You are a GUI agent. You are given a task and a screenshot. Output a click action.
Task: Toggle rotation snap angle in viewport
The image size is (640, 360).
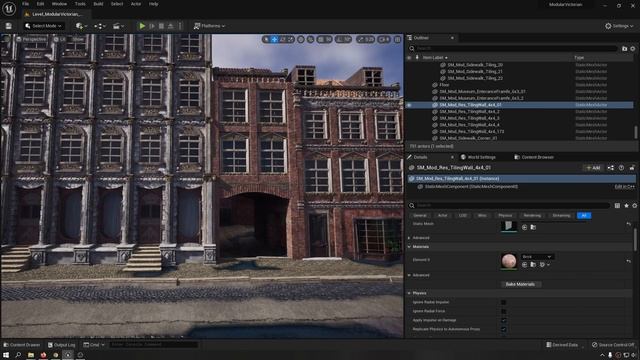coord(343,39)
